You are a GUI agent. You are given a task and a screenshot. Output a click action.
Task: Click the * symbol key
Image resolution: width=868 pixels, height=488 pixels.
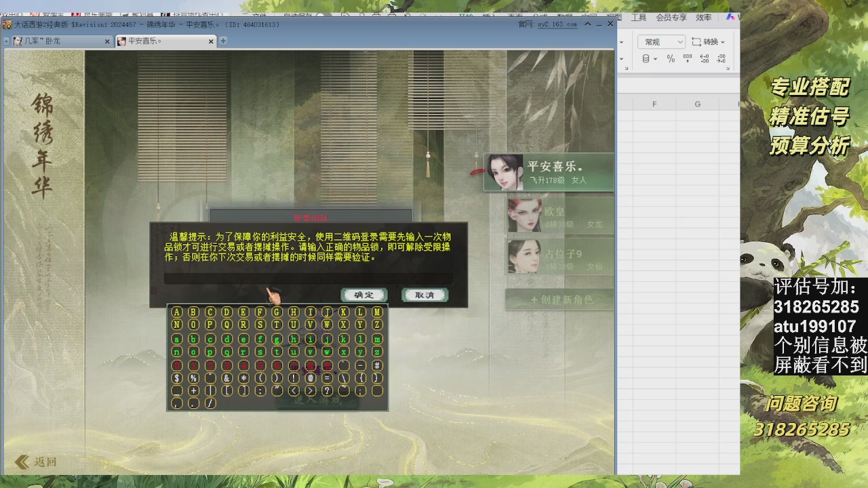click(243, 378)
